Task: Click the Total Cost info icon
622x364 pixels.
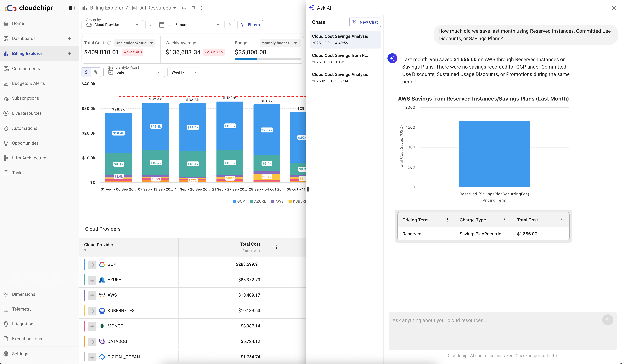Action: [109, 43]
